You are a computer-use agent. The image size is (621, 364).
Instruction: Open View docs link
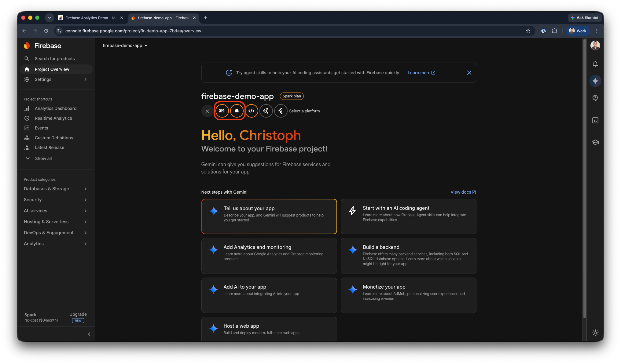point(463,192)
